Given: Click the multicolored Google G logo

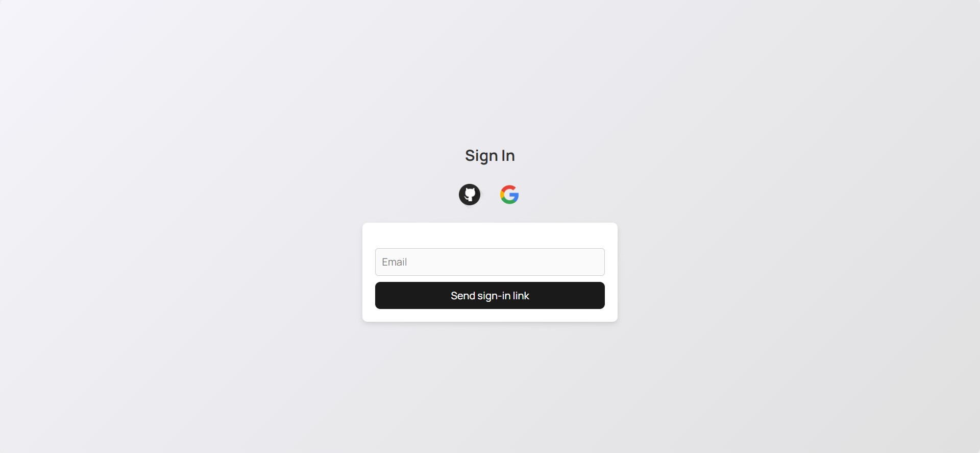Looking at the screenshot, I should click(x=509, y=195).
